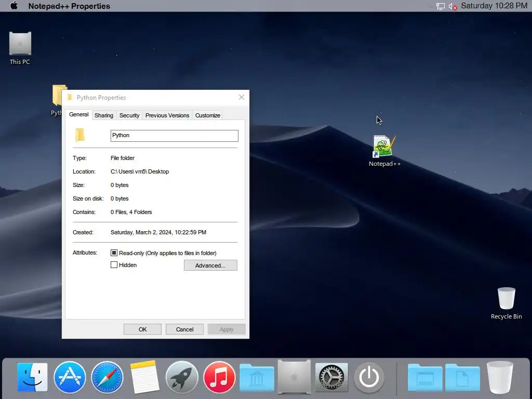The image size is (532, 399).
Task: Click the Python Properties title bar text
Action: (101, 98)
